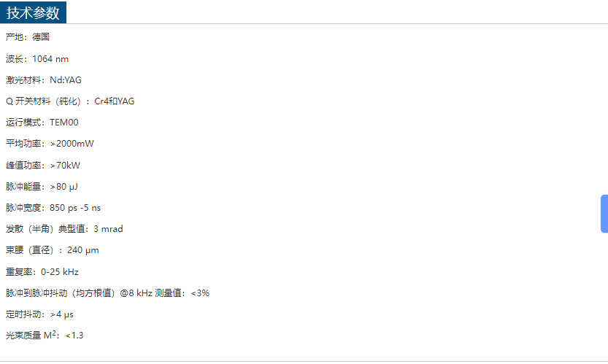Select the 技术参数 tab header
The width and height of the screenshot is (608, 364).
(x=34, y=12)
